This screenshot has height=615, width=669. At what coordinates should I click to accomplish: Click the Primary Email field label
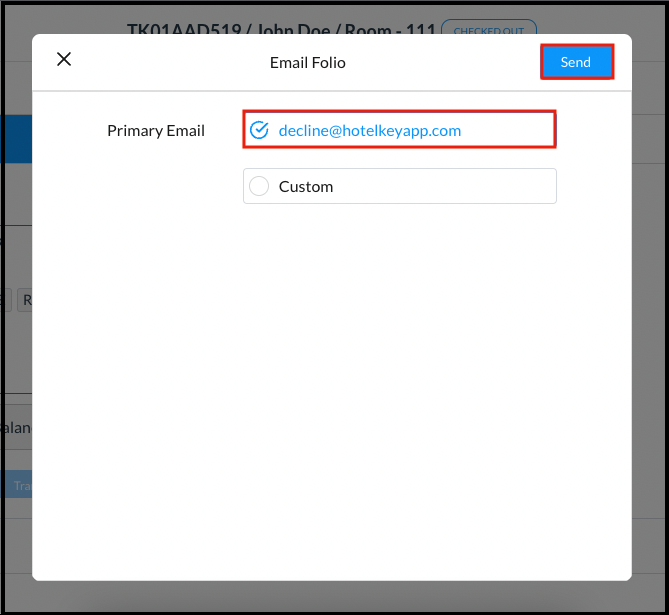tap(156, 131)
